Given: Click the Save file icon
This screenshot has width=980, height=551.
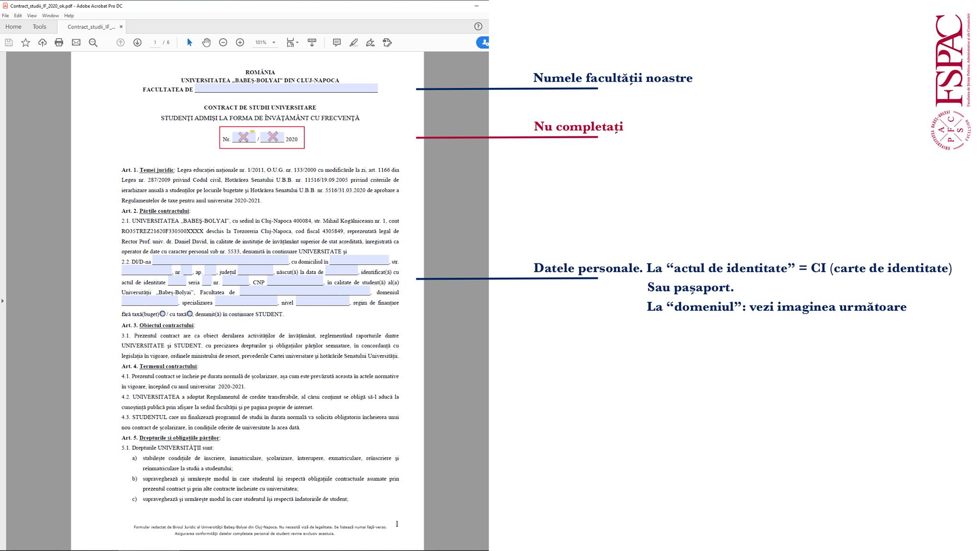Looking at the screenshot, I should pyautogui.click(x=9, y=43).
